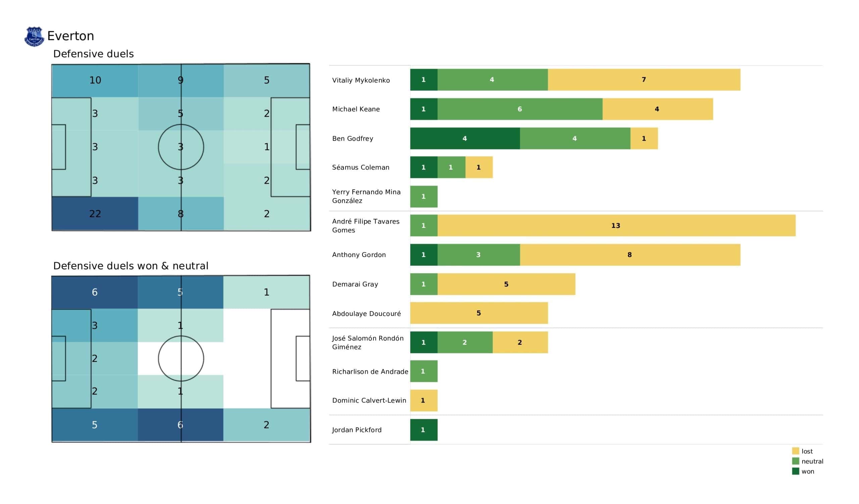Click the yellow lost legend swatch

796,451
